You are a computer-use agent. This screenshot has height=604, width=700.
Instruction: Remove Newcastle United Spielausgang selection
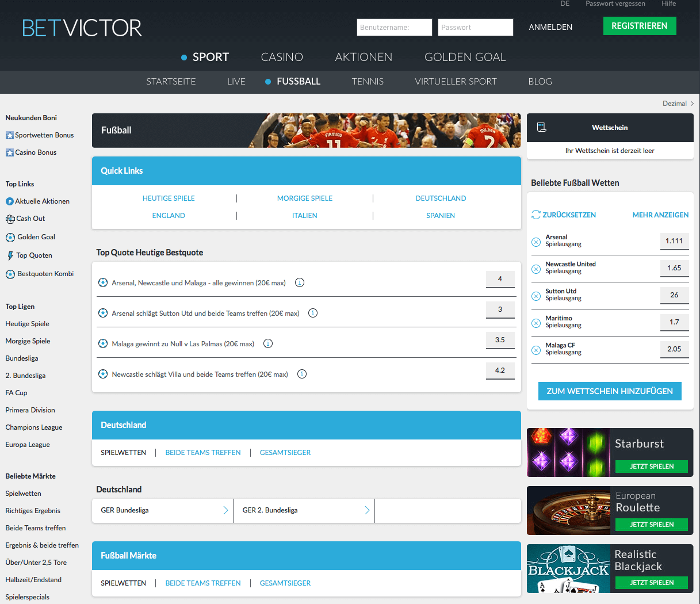536,269
